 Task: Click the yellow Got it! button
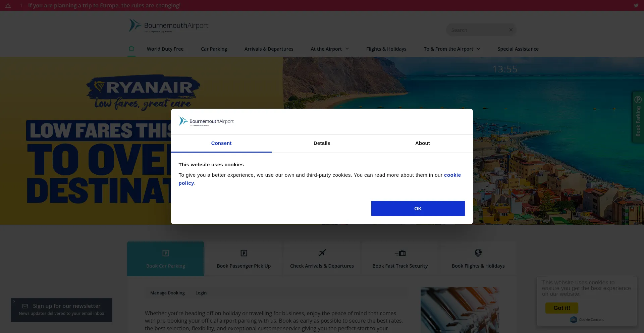(x=562, y=308)
